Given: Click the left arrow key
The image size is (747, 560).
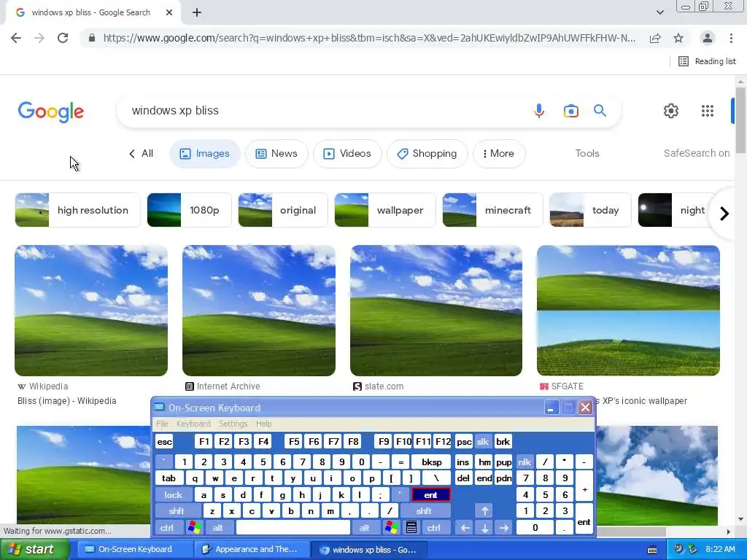Looking at the screenshot, I should pos(465,528).
